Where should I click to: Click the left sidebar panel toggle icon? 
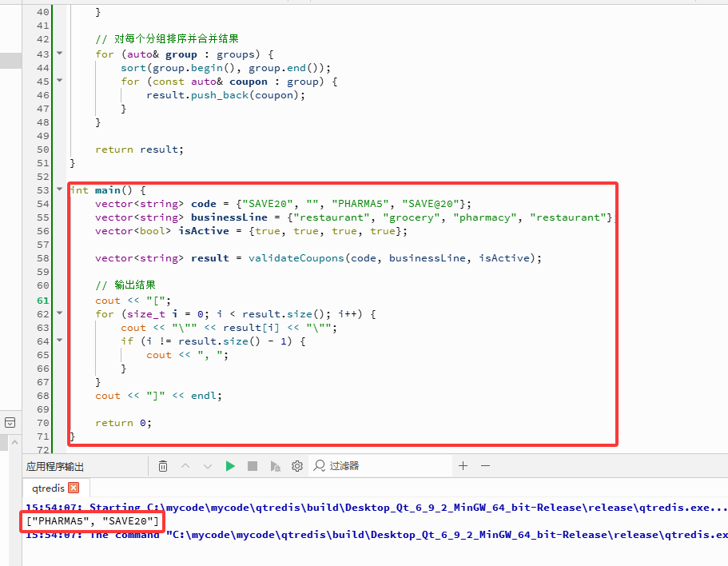(x=10, y=423)
